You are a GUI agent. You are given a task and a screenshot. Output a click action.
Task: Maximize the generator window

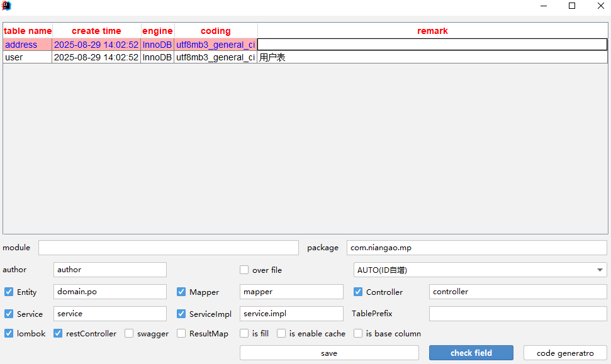572,6
